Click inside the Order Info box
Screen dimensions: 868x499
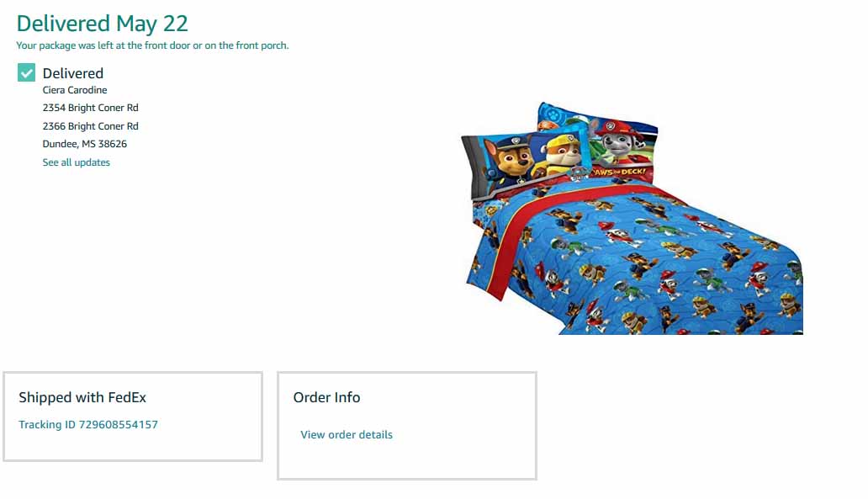pos(407,426)
